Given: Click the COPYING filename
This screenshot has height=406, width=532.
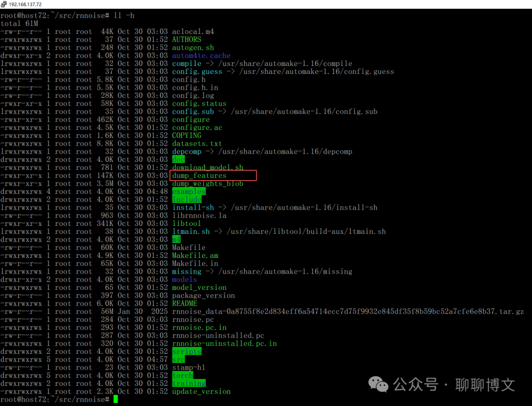Looking at the screenshot, I should 187,135.
